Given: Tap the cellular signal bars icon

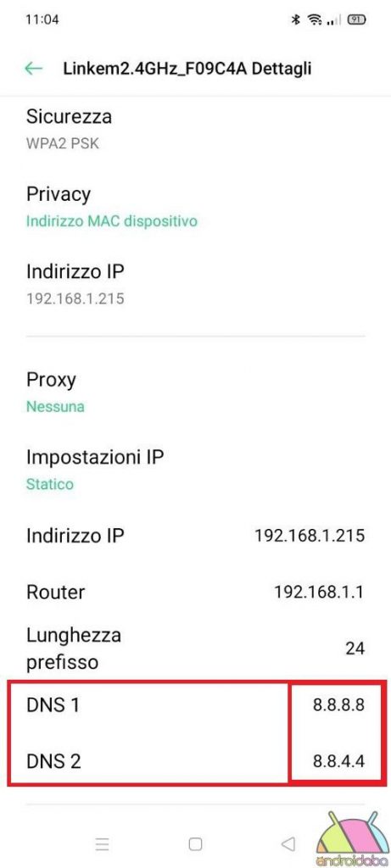Looking at the screenshot, I should 333,20.
